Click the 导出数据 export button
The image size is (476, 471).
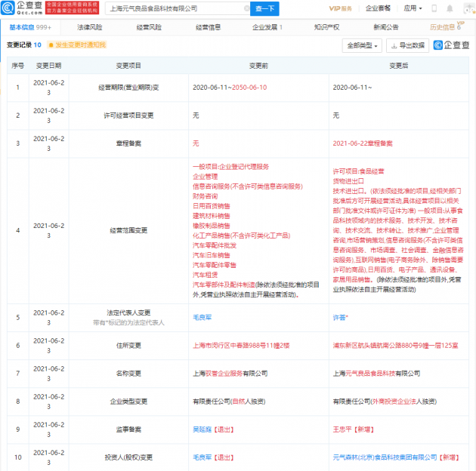click(407, 46)
